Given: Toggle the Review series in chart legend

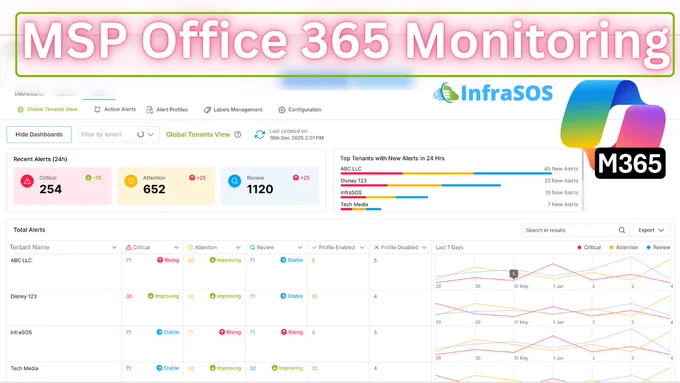Looking at the screenshot, I should 658,247.
